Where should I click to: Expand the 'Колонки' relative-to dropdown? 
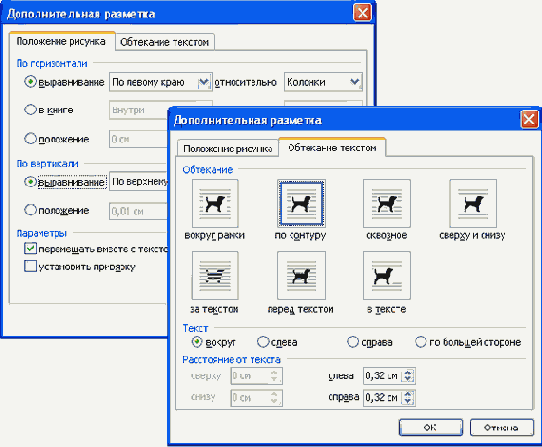[x=355, y=82]
